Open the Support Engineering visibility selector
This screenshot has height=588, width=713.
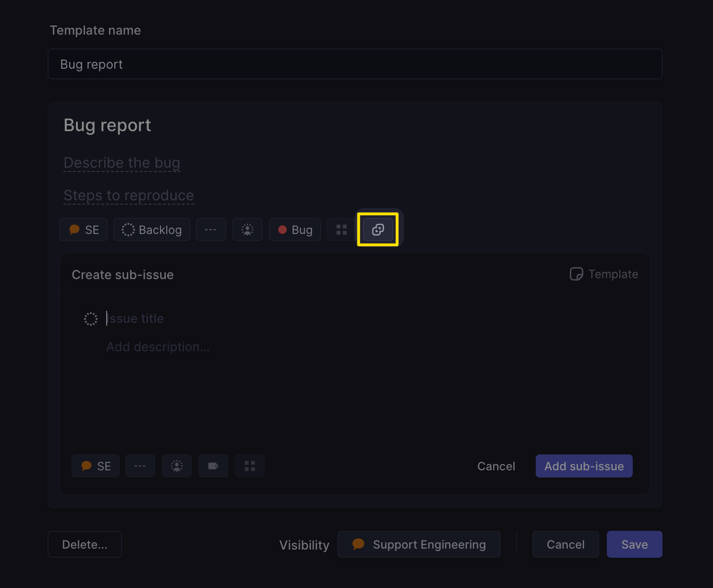click(x=418, y=544)
